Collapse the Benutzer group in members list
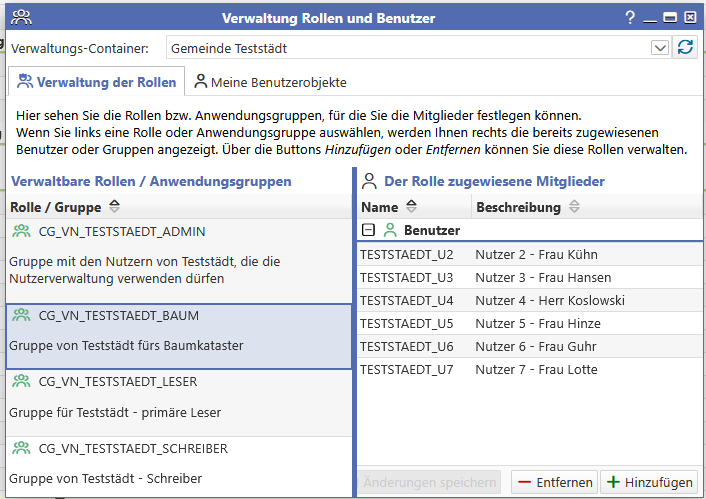This screenshot has height=499, width=706. coord(368,230)
